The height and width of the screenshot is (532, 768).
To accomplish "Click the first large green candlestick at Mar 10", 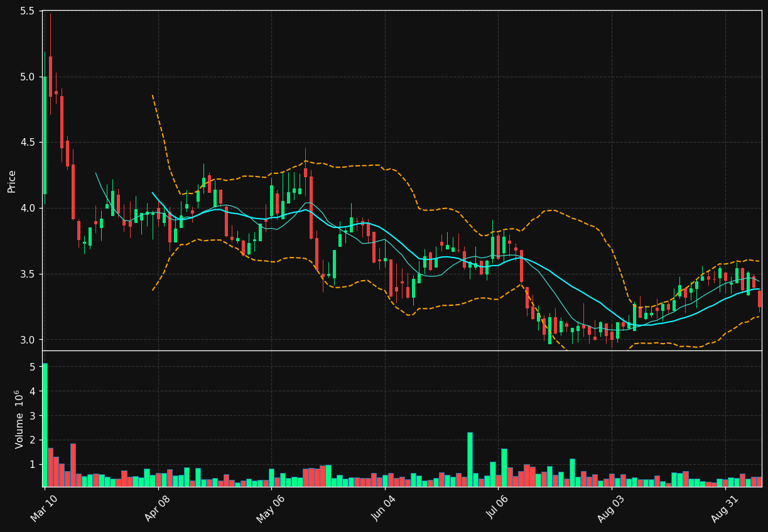I will pos(45,135).
